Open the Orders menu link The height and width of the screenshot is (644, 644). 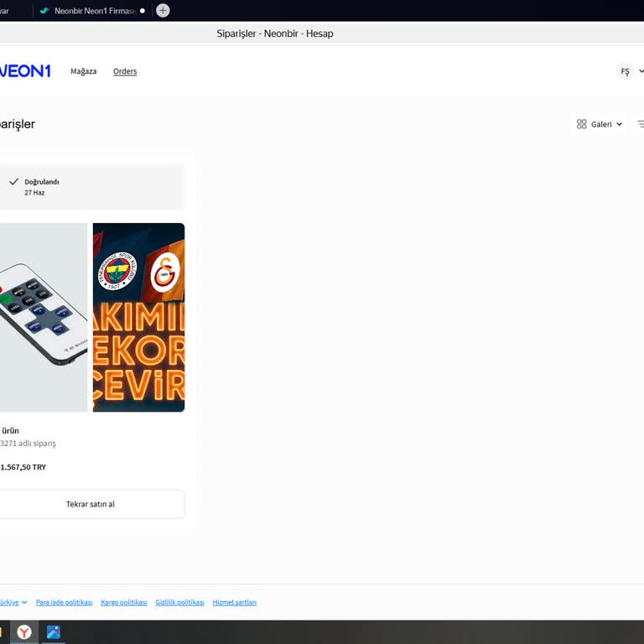click(125, 71)
